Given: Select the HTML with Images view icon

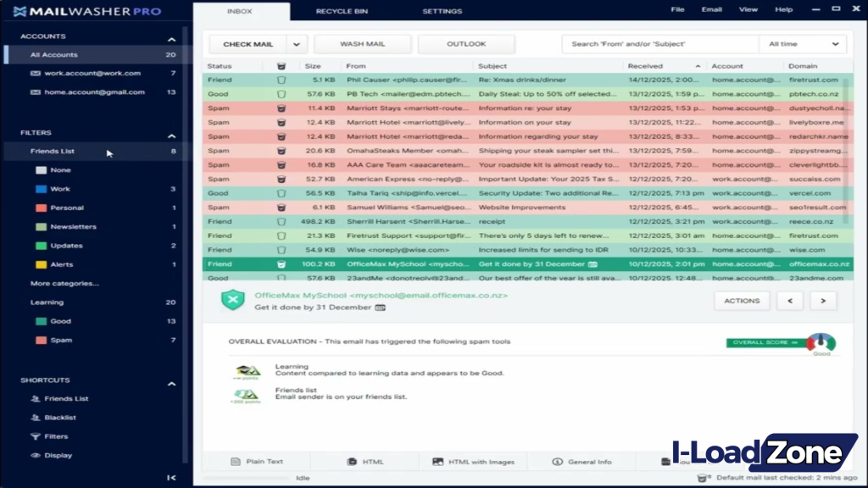Looking at the screenshot, I should tap(437, 461).
